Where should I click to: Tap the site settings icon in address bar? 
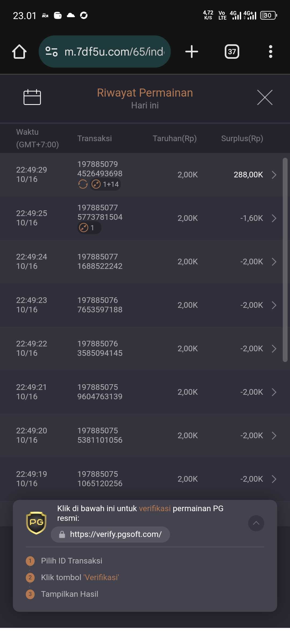(52, 52)
